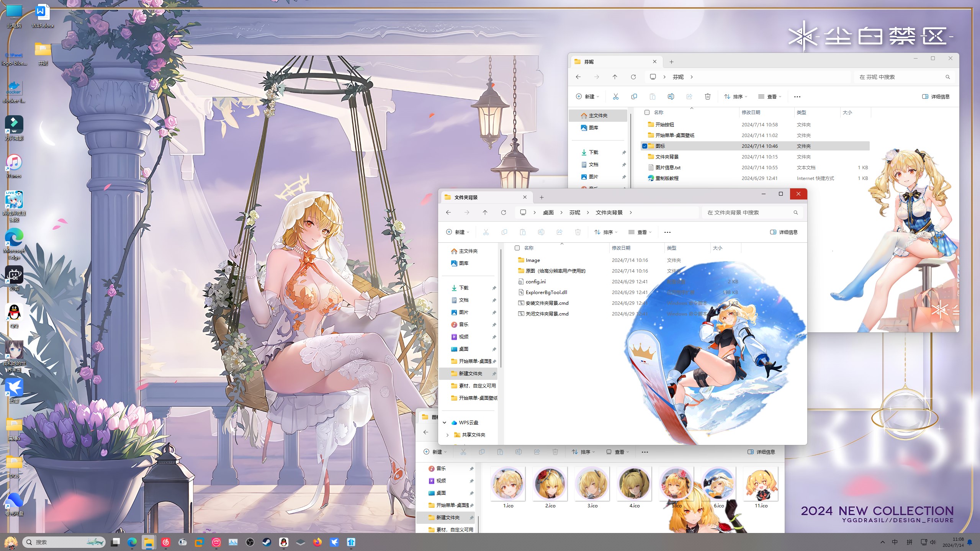Expand the WPS云盘 tree node
Screen dimensions: 980x551
point(444,422)
